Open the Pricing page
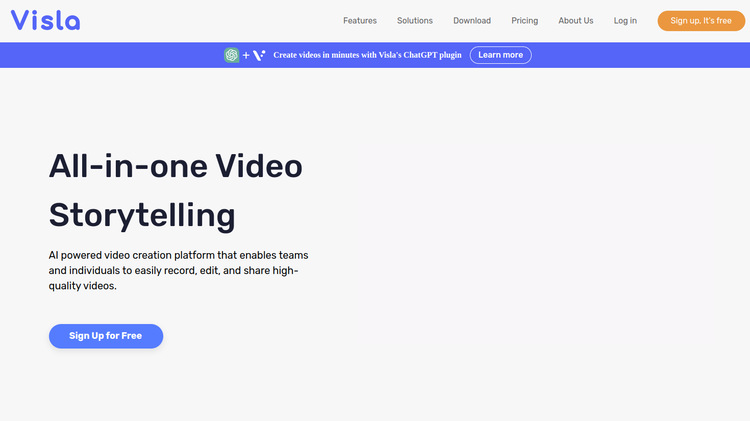750x421 pixels. 525,21
